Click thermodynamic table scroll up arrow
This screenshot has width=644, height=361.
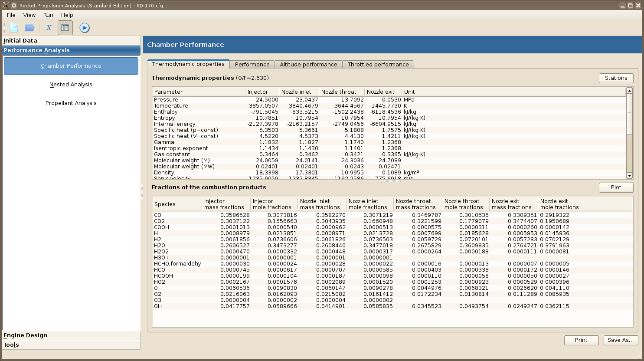pos(629,90)
